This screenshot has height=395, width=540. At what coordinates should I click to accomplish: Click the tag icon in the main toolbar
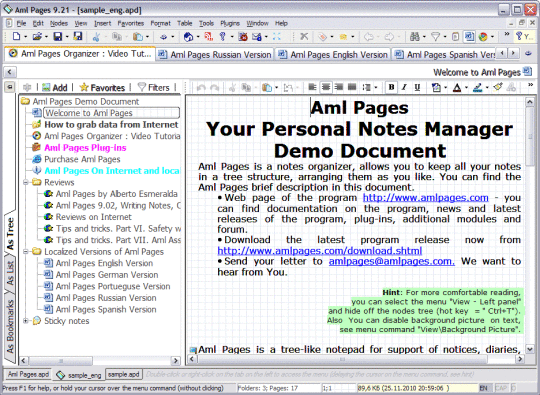coord(322,36)
